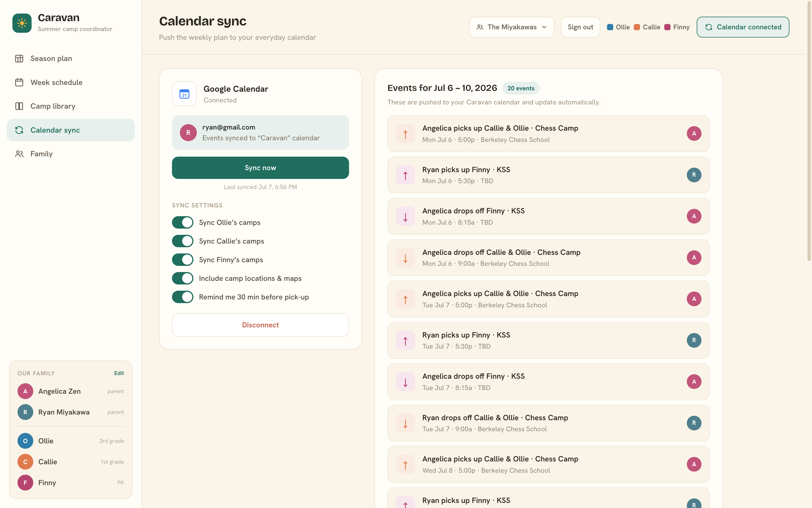Click up-arrow icon on Tue Jul 7 5:30p event

point(405,340)
